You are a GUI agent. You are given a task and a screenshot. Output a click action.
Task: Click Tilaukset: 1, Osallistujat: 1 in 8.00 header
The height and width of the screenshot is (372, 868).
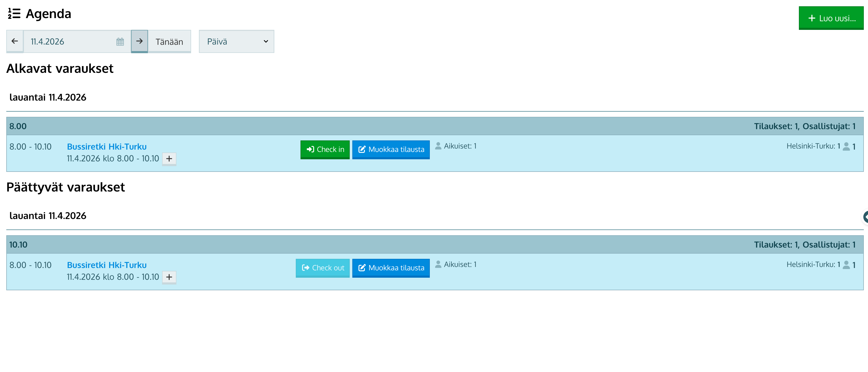(805, 126)
